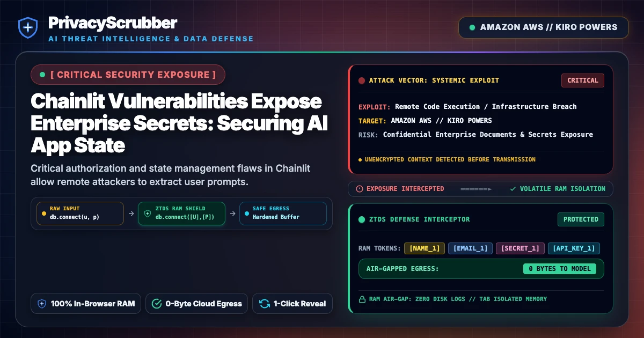This screenshot has width=644, height=338.
Task: Click the red dot beside ATTACK VECTOR heading
Action: coord(361,80)
